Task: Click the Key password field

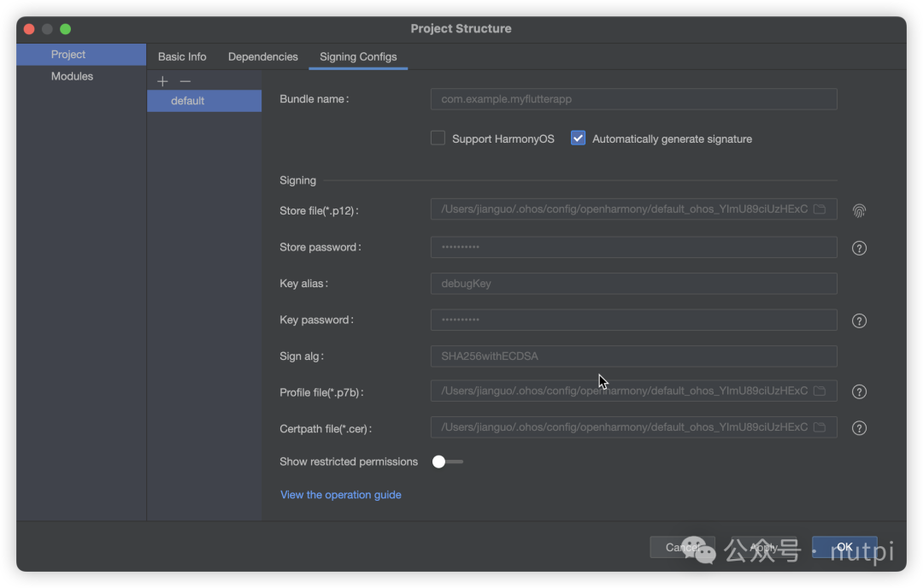Action: [x=633, y=320]
